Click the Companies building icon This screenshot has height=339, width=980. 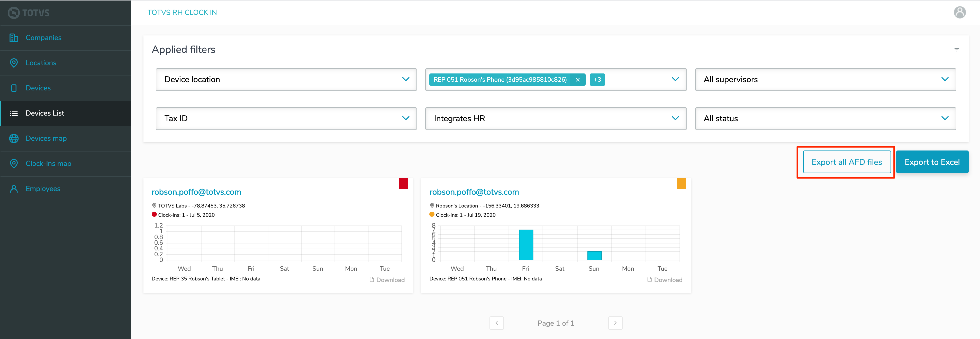point(14,38)
